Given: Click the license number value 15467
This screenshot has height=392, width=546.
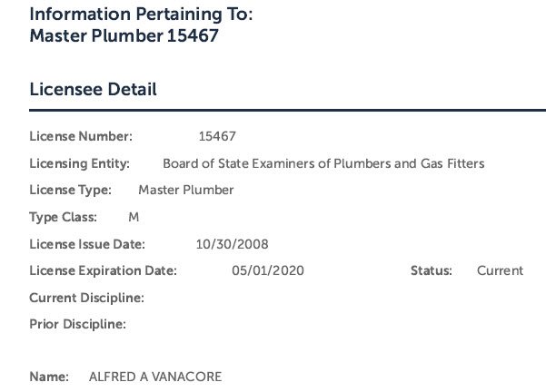Looking at the screenshot, I should coord(217,137).
